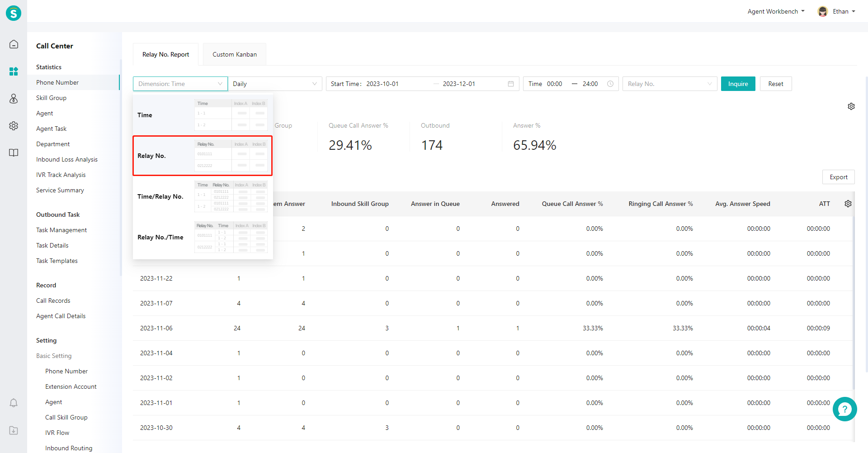868x453 pixels.
Task: Switch to Custom Kanban tab
Action: pyautogui.click(x=235, y=54)
